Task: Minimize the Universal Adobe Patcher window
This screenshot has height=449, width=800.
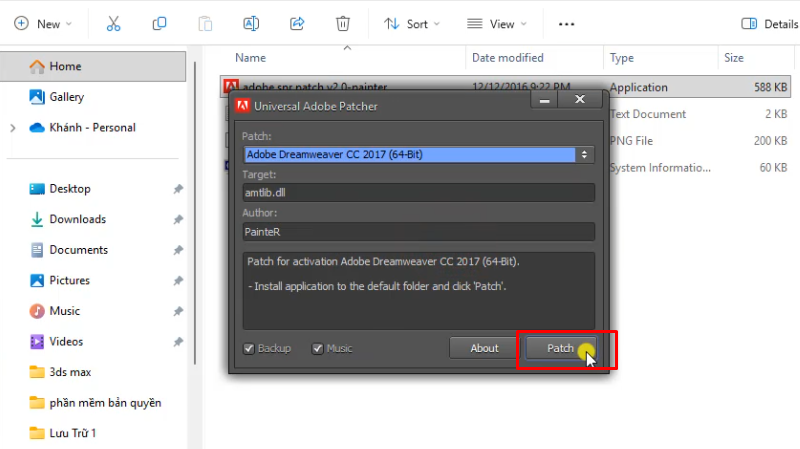Action: 544,99
